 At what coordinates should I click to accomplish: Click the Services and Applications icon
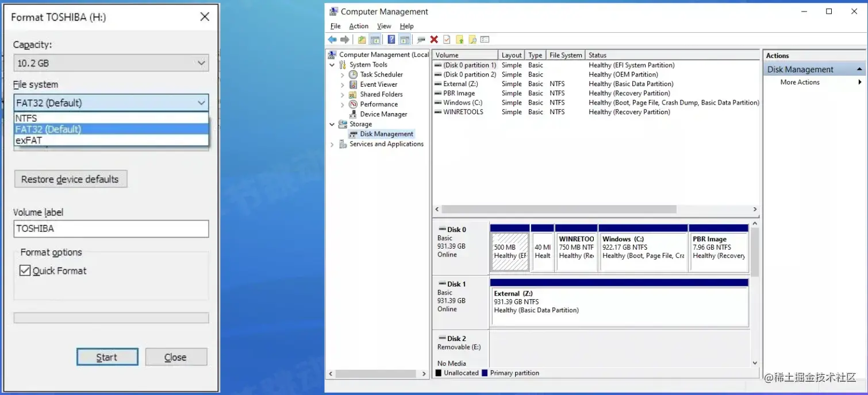[x=343, y=144]
